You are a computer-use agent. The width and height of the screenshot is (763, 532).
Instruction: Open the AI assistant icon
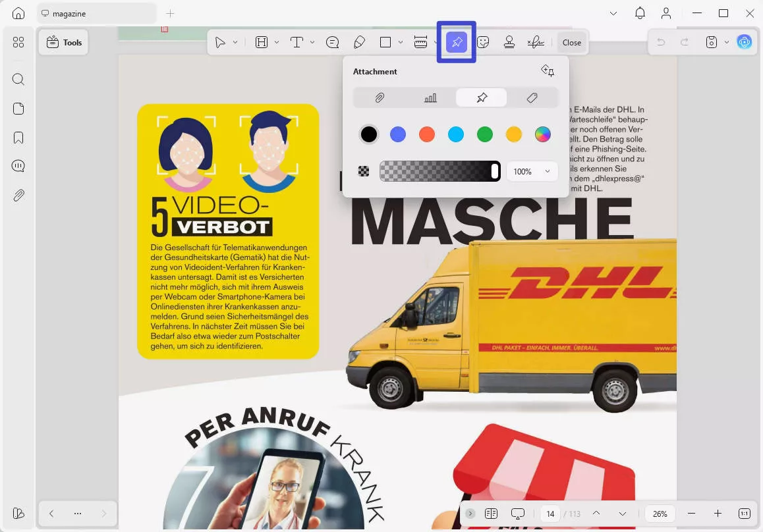click(x=744, y=42)
